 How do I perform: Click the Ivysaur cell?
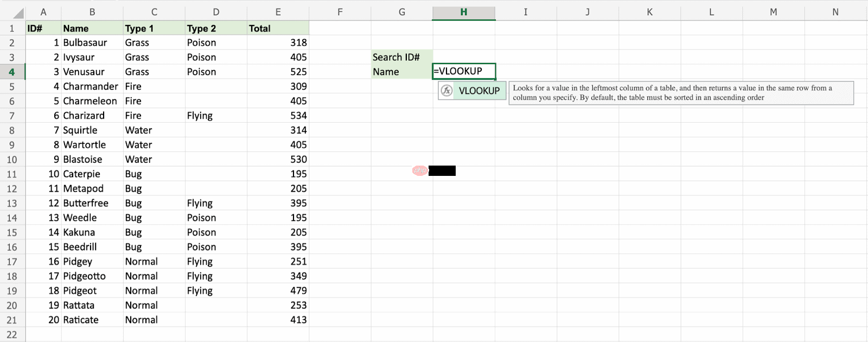tap(92, 57)
